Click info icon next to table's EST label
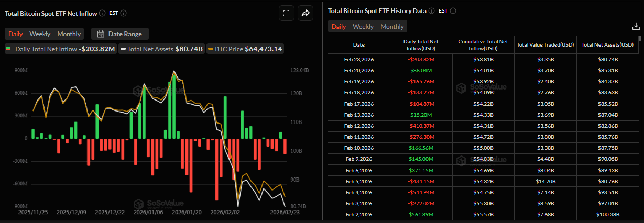This screenshot has width=644, height=223. click(453, 11)
